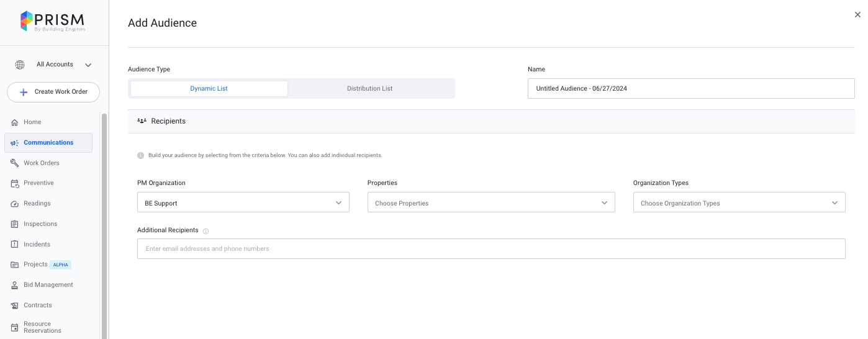Open the PM Organization dropdown

[243, 203]
